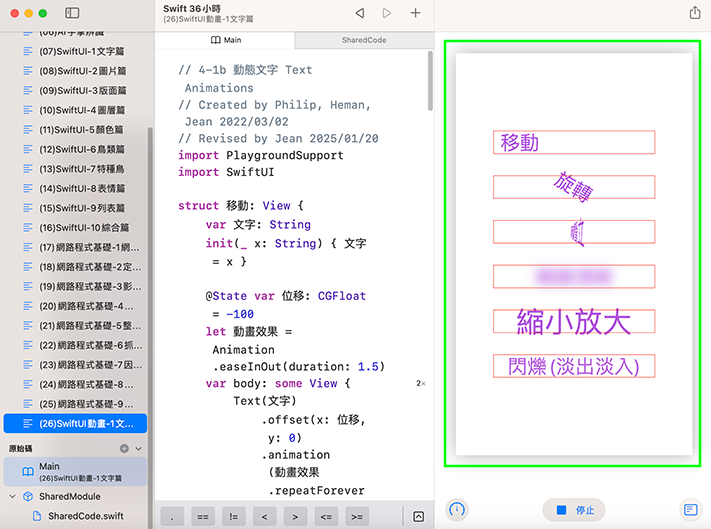Open the execution speed gauge icon

click(x=457, y=509)
